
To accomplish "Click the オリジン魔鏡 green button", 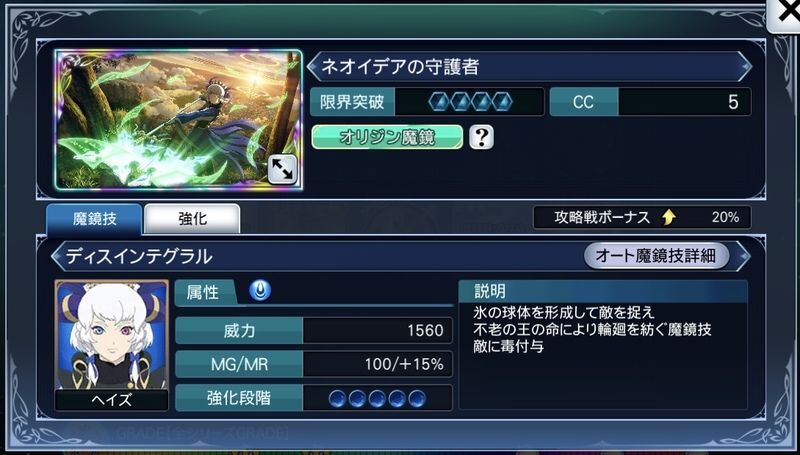I will 387,137.
